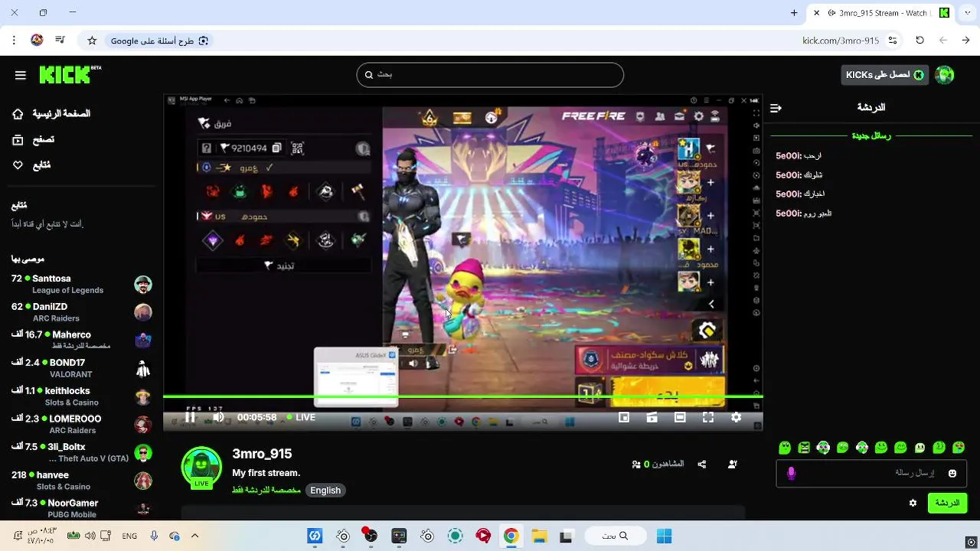Enter fullscreen in the video player
The width and height of the screenshot is (980, 551).
(708, 417)
